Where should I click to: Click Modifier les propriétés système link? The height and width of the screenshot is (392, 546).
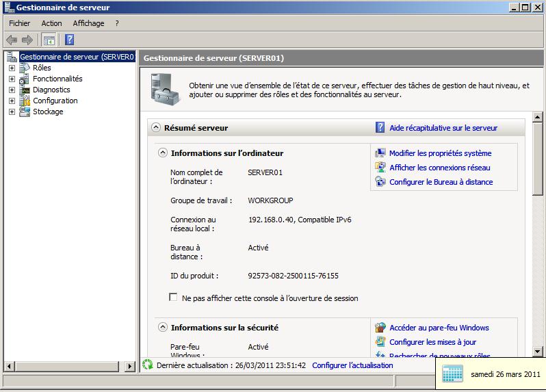[440, 153]
